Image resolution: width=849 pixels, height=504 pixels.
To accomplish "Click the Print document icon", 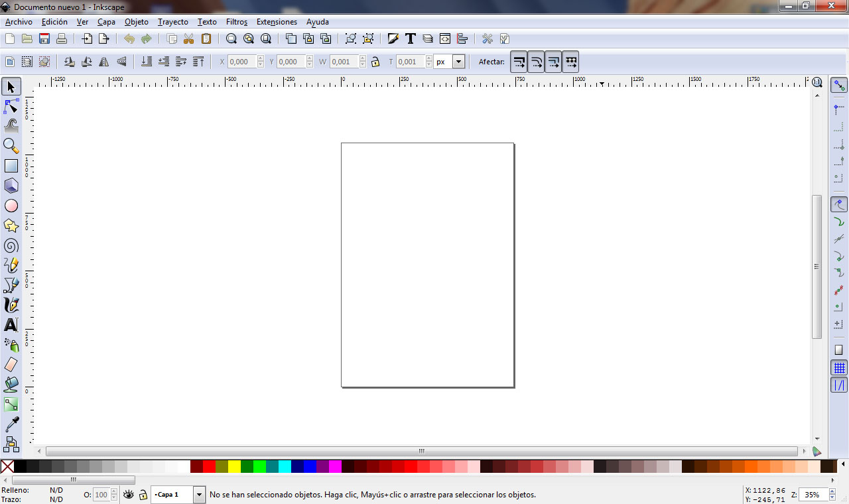I will tap(62, 38).
